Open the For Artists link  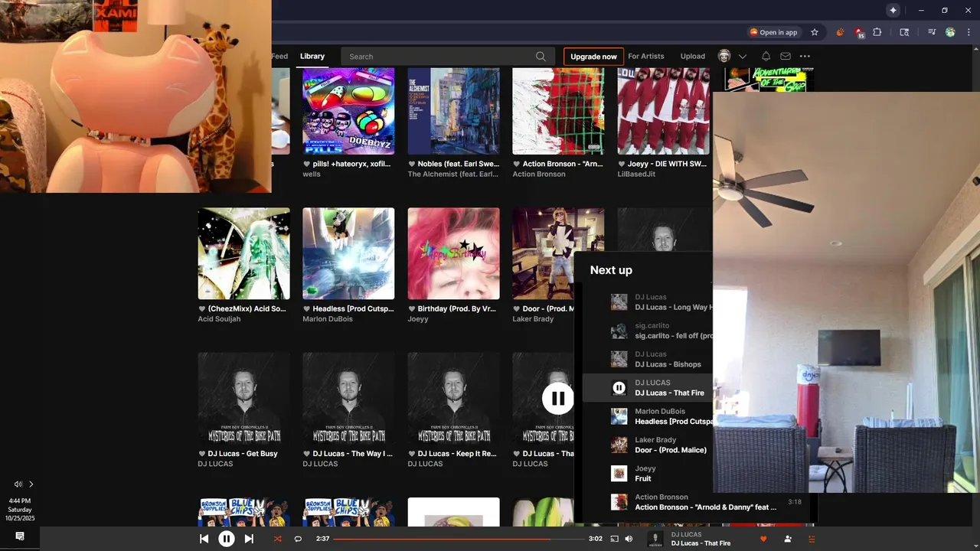pos(646,56)
